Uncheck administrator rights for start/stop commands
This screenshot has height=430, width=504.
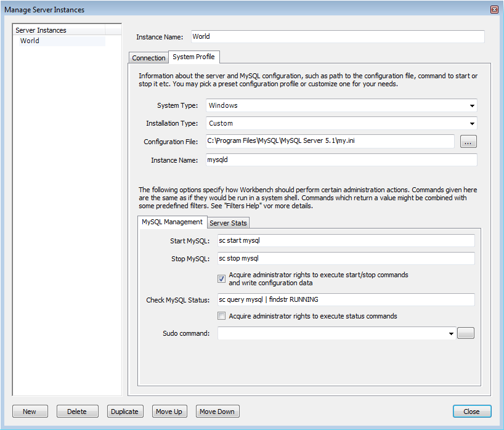221,278
